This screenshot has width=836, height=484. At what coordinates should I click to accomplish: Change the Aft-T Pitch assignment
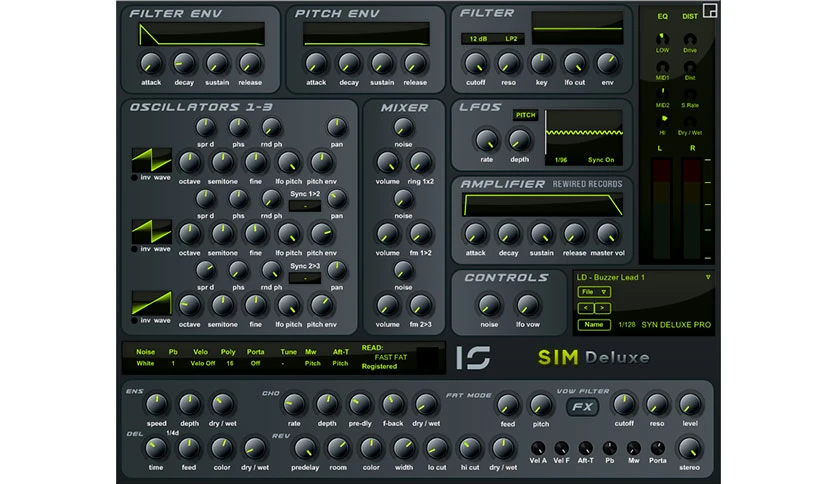(340, 364)
